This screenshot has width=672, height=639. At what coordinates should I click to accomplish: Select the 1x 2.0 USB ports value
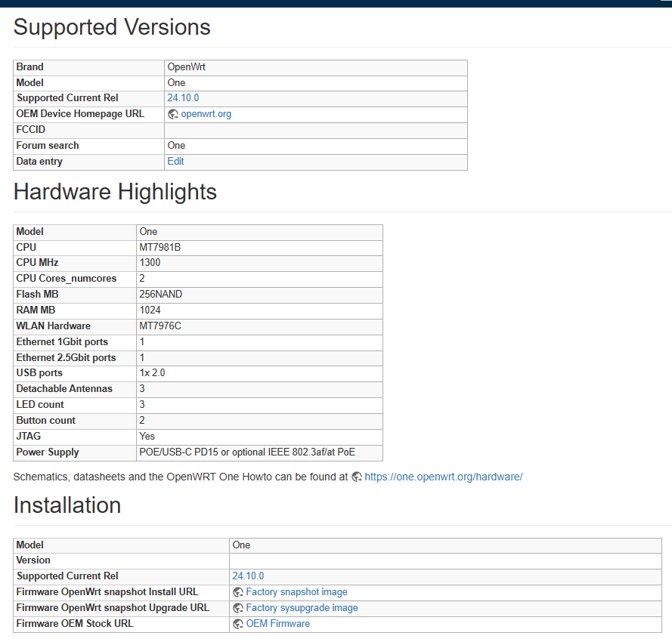[x=152, y=373]
